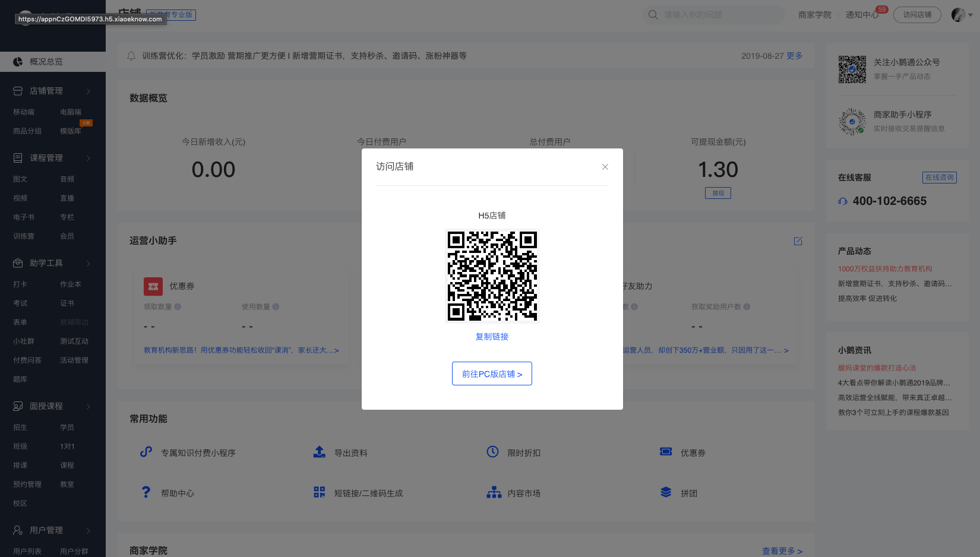Click the notification bell icon in the announcement bar

coord(131,56)
